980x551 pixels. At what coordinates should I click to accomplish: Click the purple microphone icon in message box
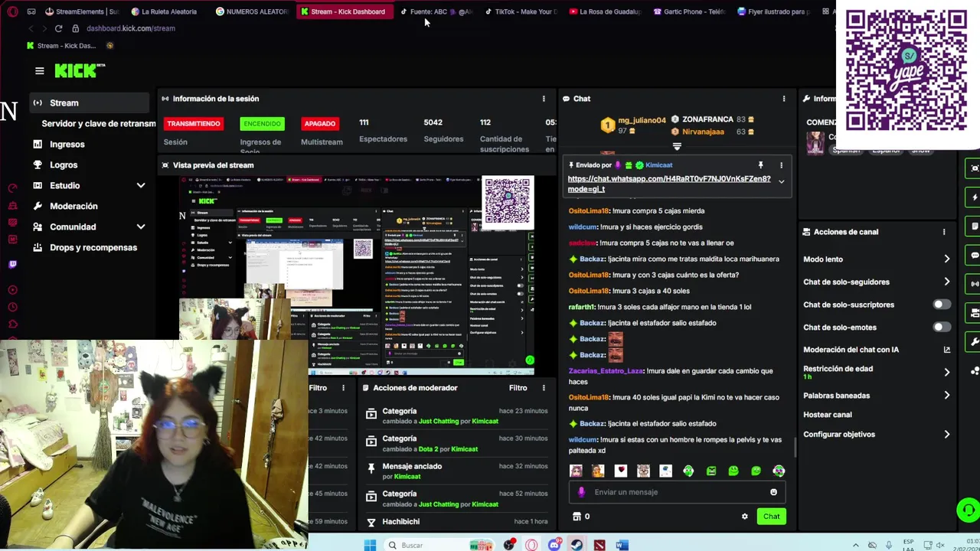[x=582, y=492]
